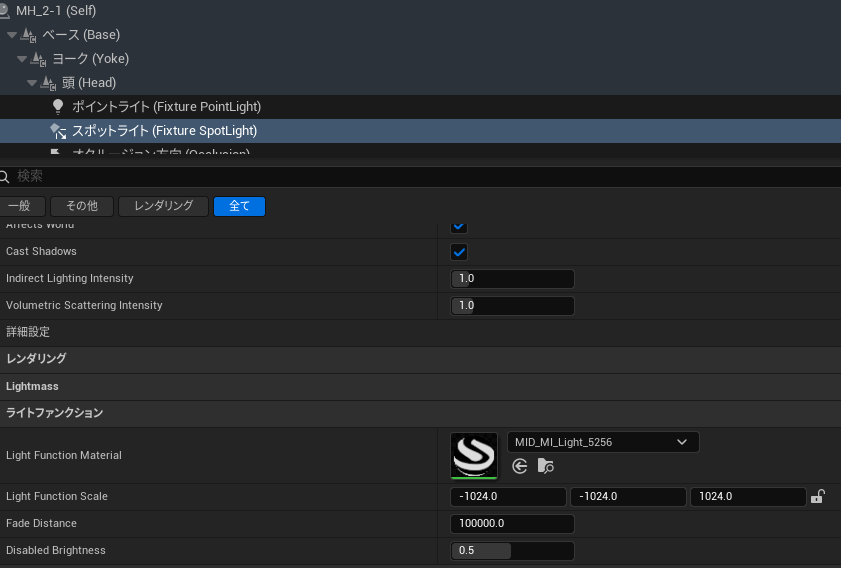The image size is (841, 568).
Task: Click the Light Function Scale label
Action: (x=57, y=497)
